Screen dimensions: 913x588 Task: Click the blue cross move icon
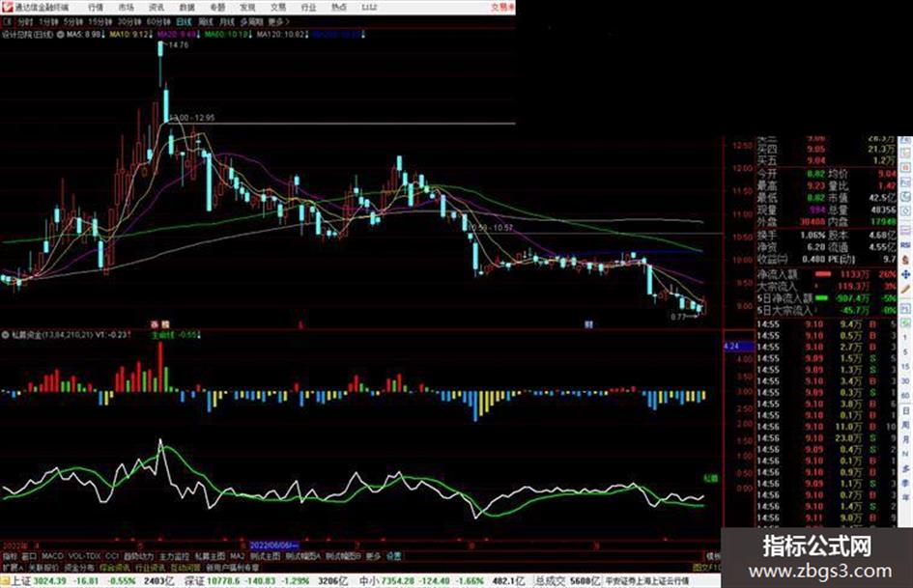[906, 274]
